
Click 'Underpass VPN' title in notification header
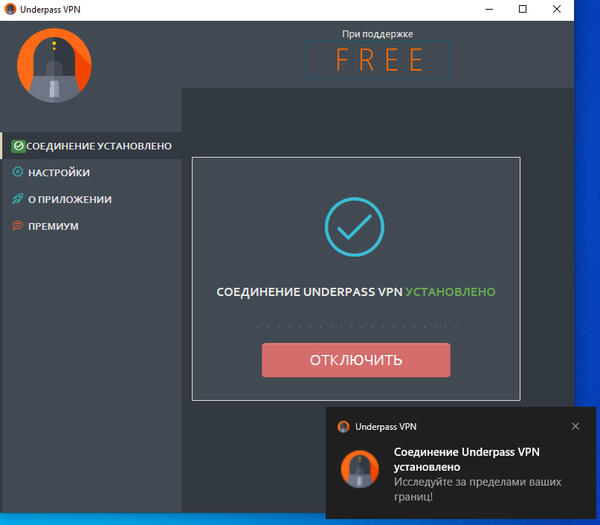tap(386, 427)
